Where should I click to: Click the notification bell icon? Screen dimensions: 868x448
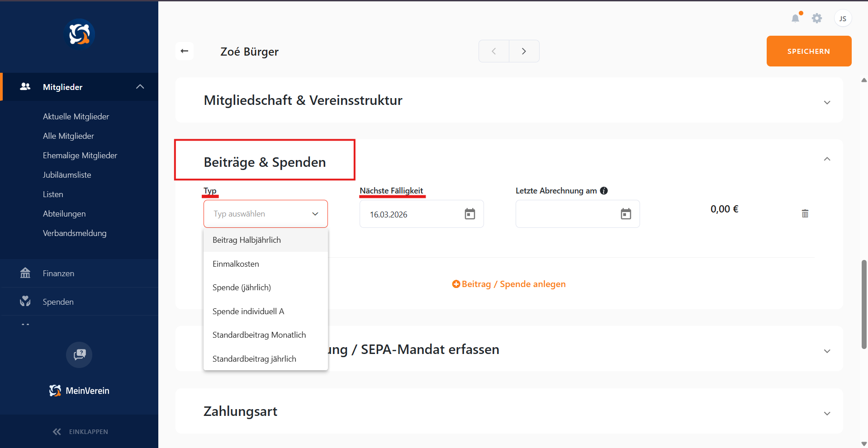pos(795,19)
